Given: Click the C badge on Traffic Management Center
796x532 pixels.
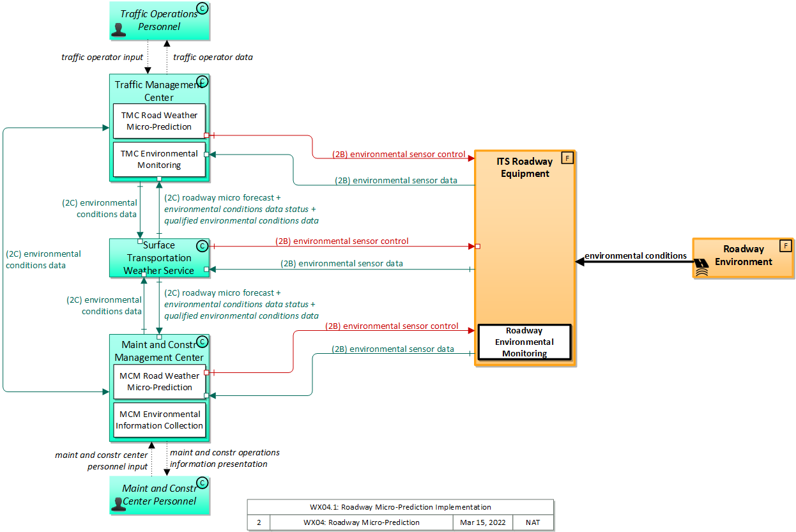Looking at the screenshot, I should point(202,82).
